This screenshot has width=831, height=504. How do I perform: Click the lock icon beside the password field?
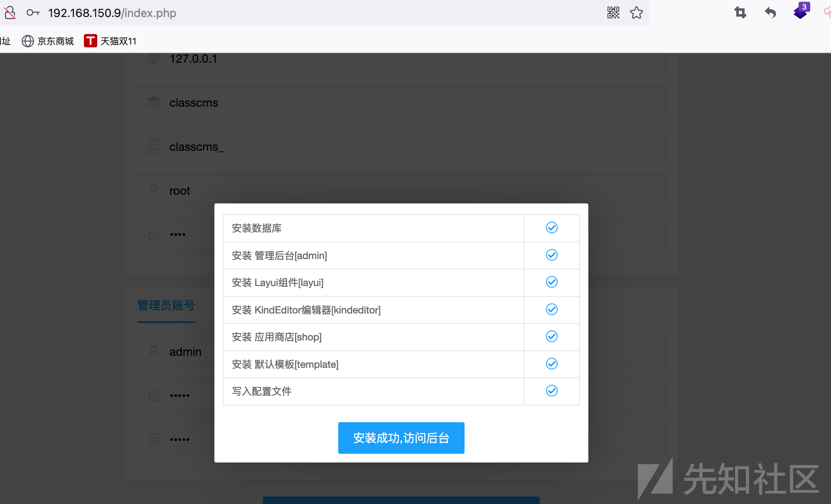(x=153, y=234)
